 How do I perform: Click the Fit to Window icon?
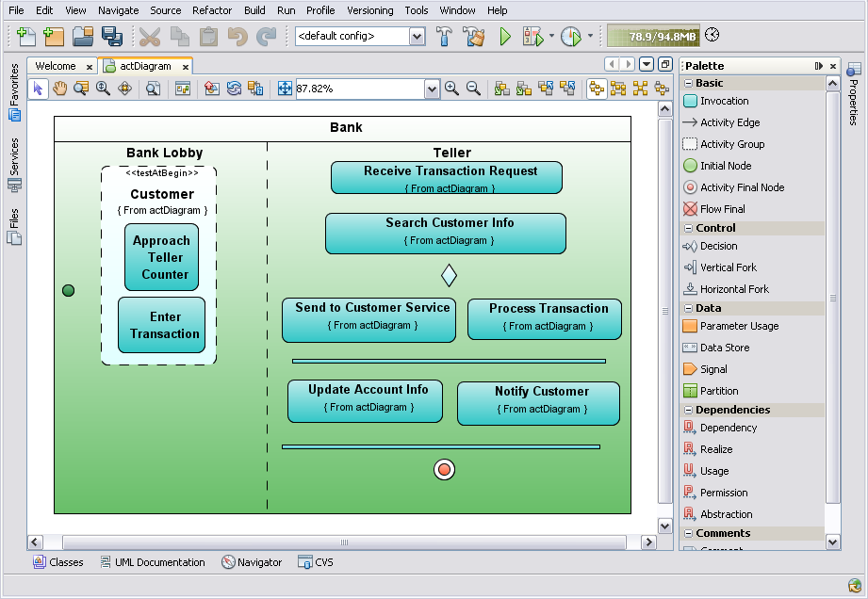pos(285,89)
